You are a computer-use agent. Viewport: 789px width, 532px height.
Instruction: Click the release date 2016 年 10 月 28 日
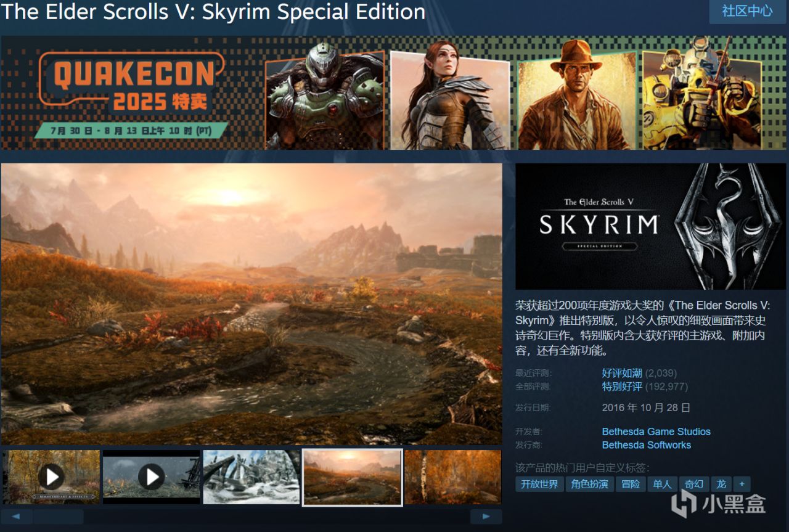tap(646, 407)
